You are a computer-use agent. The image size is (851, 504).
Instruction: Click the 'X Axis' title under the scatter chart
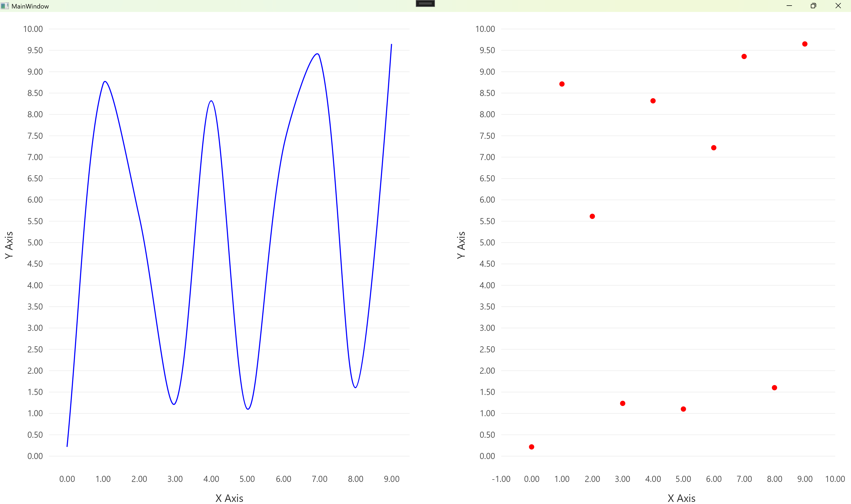(x=681, y=498)
